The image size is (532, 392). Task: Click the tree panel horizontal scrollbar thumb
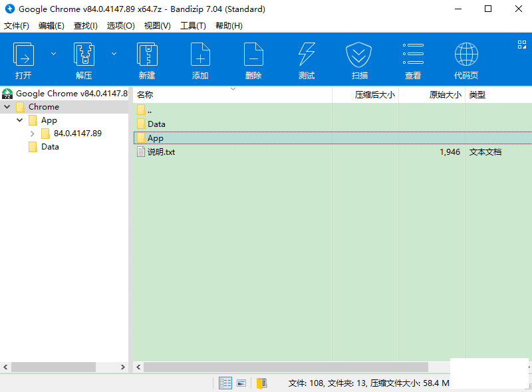click(x=54, y=367)
